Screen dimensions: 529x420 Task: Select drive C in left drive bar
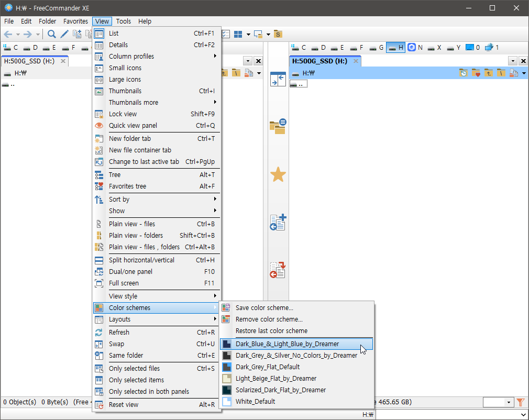click(10, 48)
